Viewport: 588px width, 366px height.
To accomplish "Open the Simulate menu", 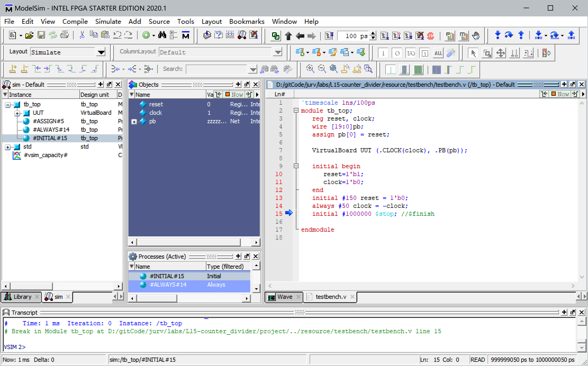I will tap(108, 21).
